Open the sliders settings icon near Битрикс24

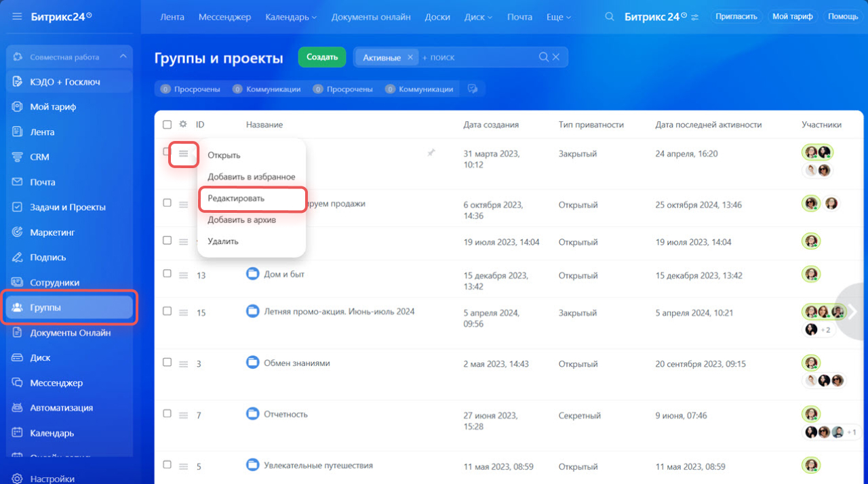pos(694,18)
